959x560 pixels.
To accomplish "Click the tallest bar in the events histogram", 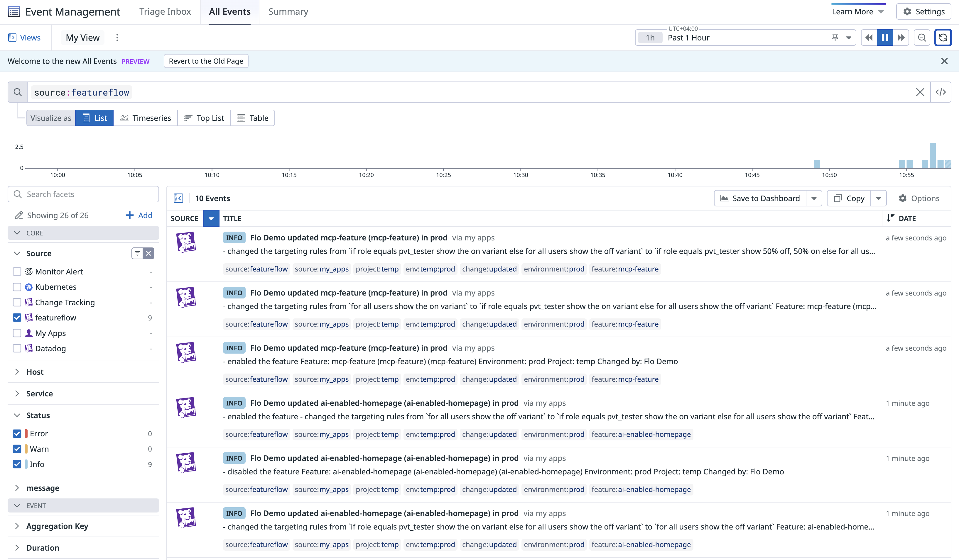I will click(x=933, y=155).
